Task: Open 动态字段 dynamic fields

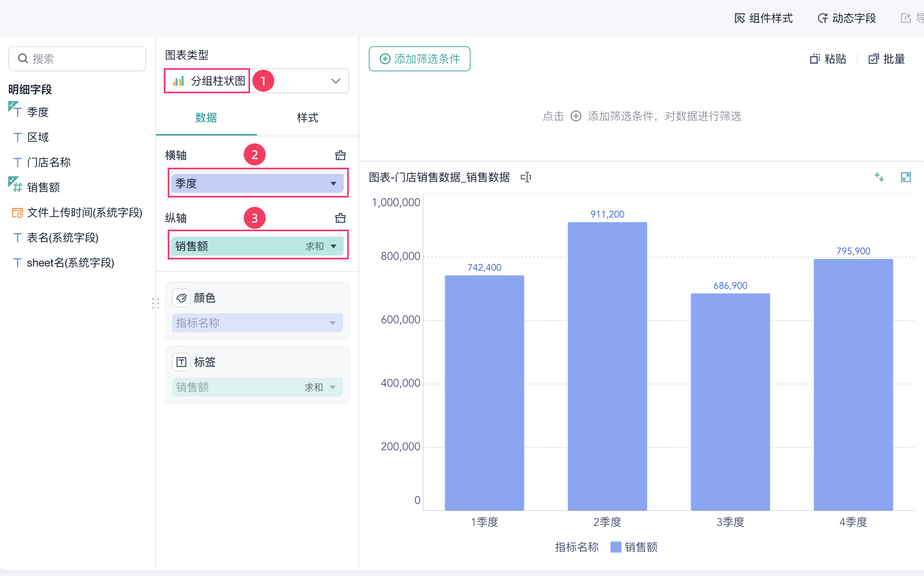Action: click(846, 18)
